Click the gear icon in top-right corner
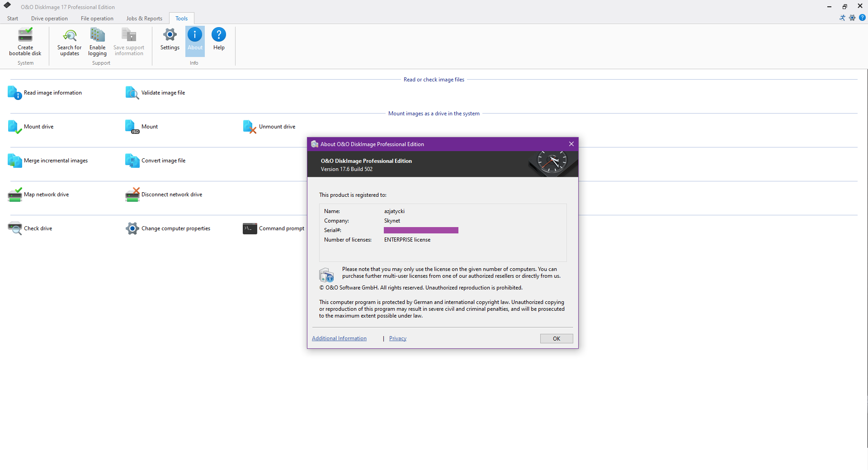Screen dimensions: 868x470 tap(852, 18)
